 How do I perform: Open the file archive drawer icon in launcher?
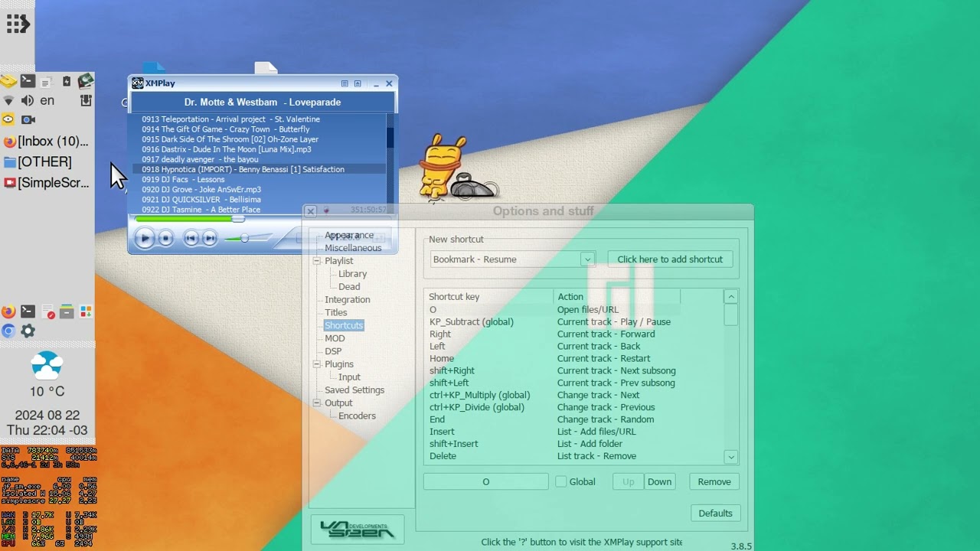pos(67,311)
